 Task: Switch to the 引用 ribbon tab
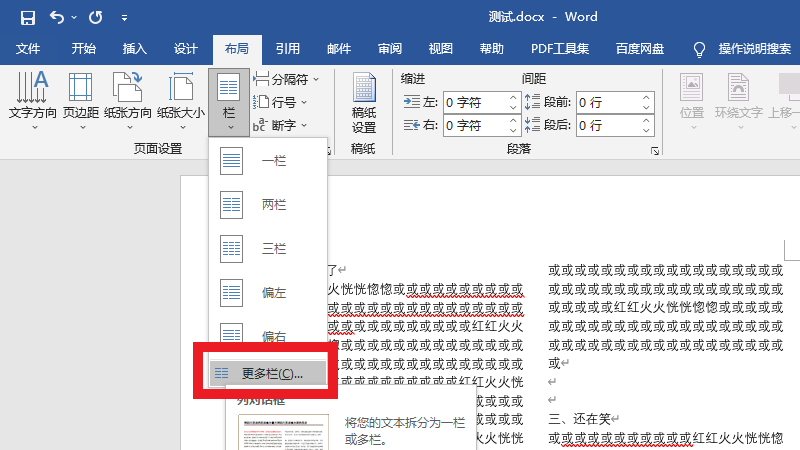(x=288, y=49)
